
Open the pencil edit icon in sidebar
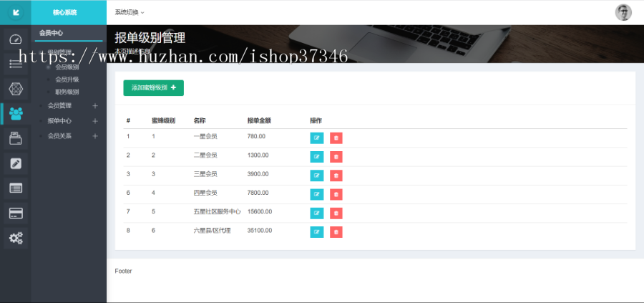point(16,163)
